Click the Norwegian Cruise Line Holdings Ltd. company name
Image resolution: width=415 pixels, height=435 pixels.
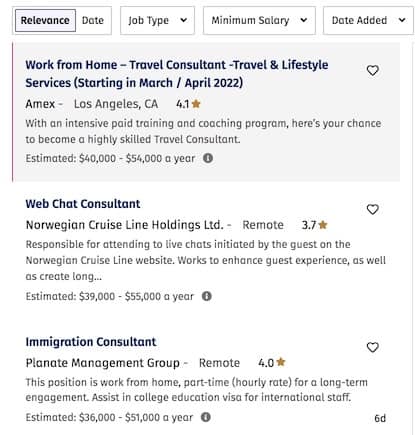pos(124,225)
